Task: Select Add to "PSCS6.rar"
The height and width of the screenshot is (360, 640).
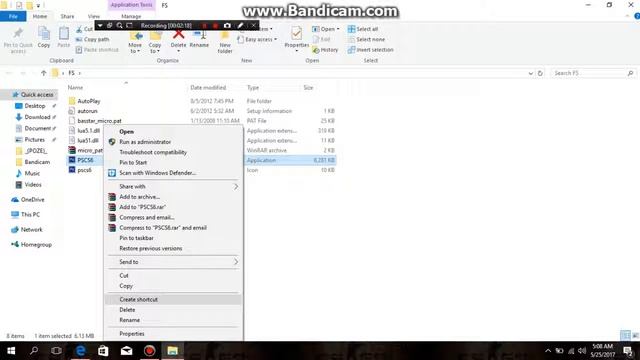Action: coord(174,207)
